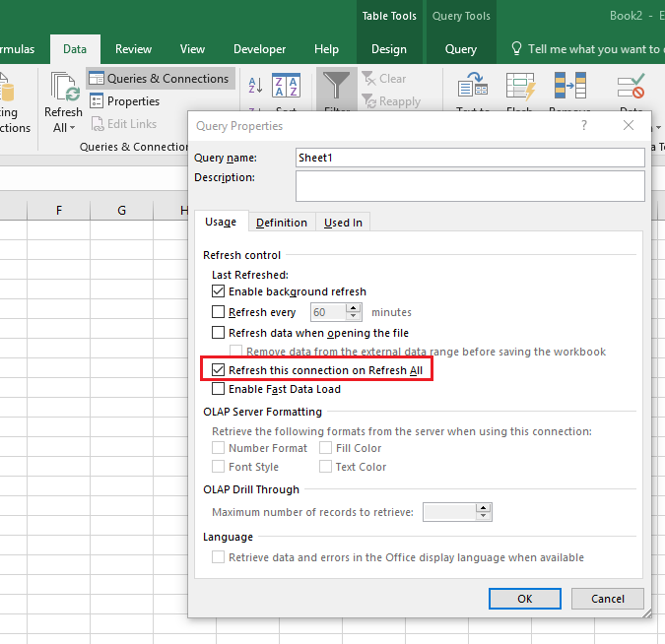Click the dialog help question mark
The image size is (665, 644).
tap(584, 125)
